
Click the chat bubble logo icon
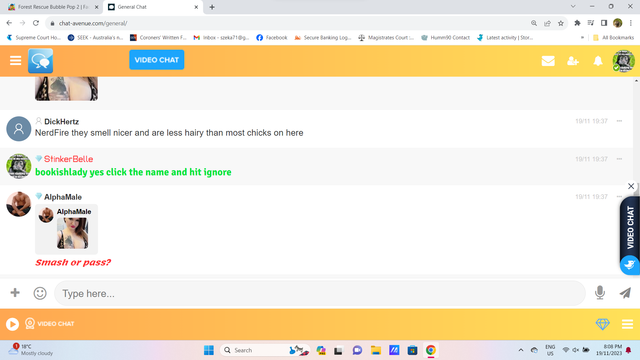click(40, 61)
